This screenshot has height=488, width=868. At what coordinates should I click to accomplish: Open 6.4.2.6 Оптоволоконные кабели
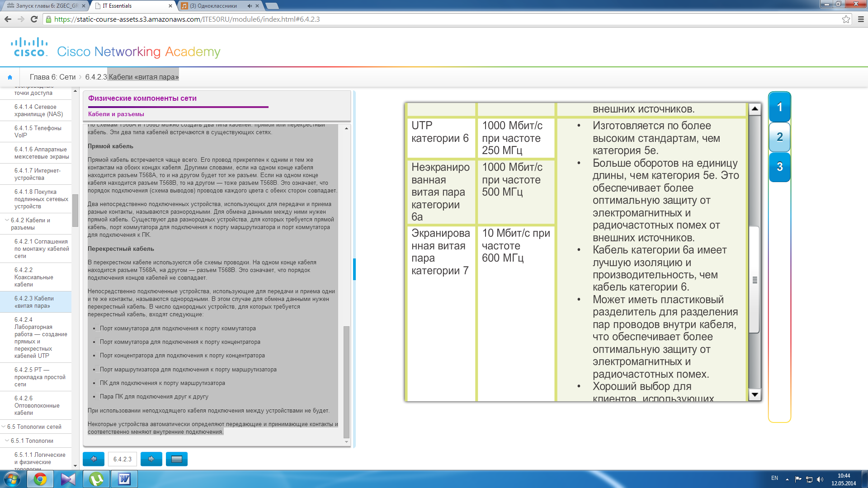(x=37, y=405)
